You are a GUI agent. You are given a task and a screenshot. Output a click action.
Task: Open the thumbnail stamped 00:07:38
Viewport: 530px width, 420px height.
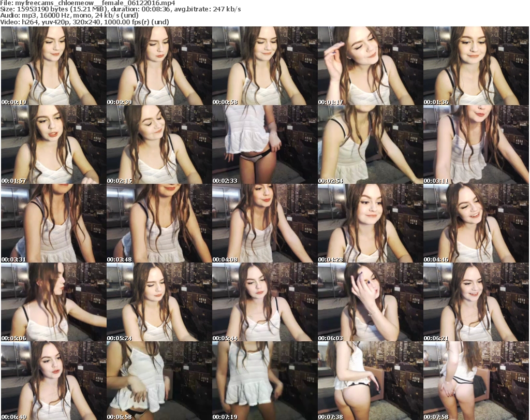coord(371,381)
